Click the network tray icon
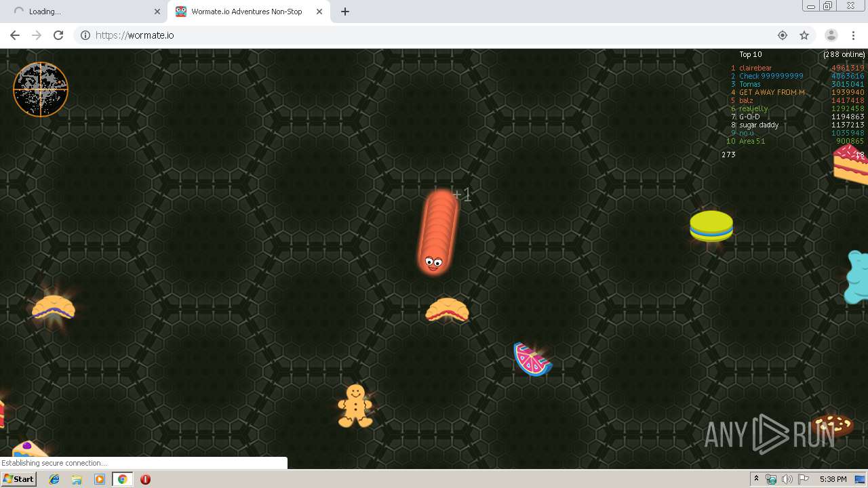This screenshot has width=868, height=488. pyautogui.click(x=771, y=479)
